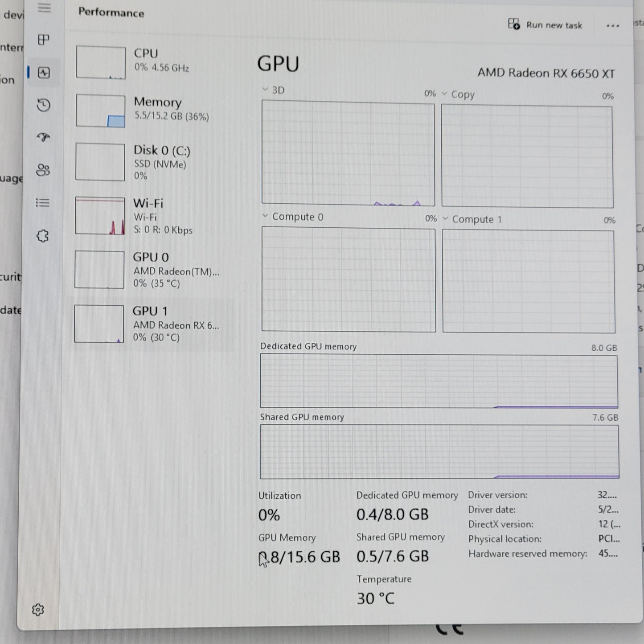The height and width of the screenshot is (644, 644).
Task: Click the Driver date label
Action: tap(492, 510)
